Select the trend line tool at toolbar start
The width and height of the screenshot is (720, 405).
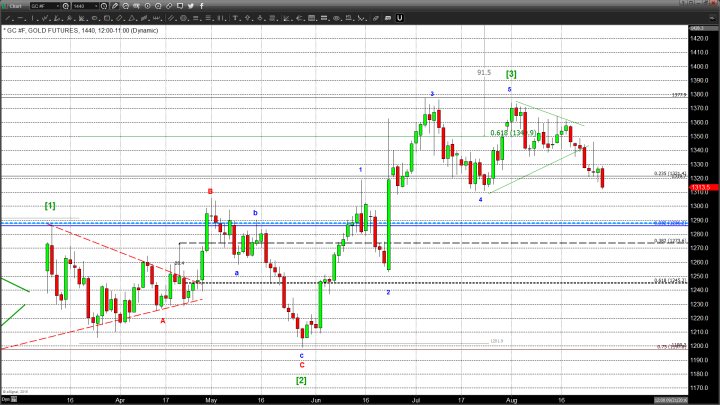tap(6, 18)
